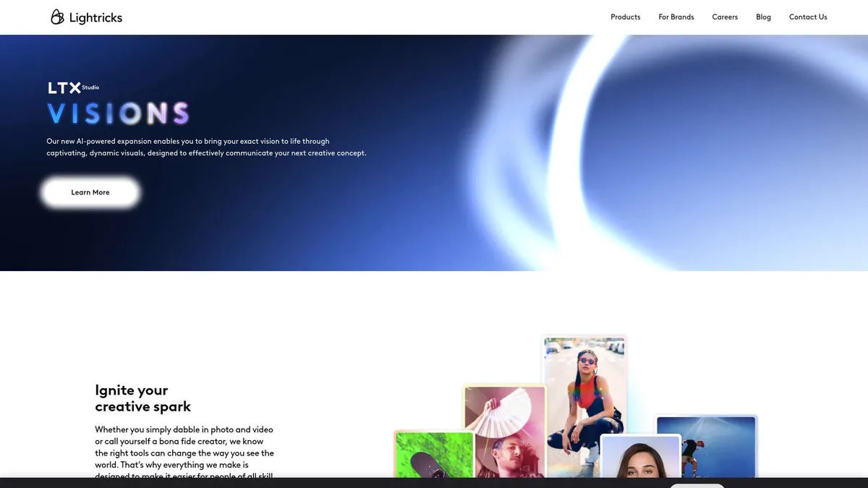Click the colorful VISIONS wordmark

click(118, 113)
